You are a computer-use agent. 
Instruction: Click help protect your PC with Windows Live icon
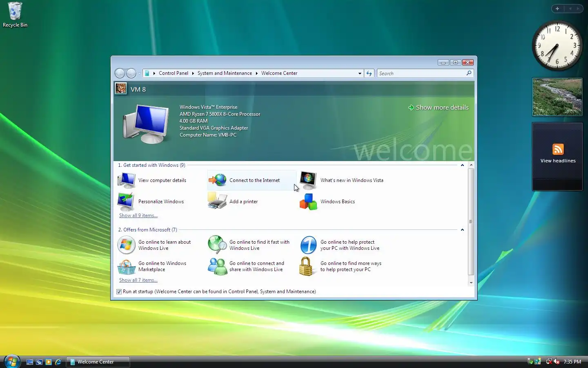308,245
